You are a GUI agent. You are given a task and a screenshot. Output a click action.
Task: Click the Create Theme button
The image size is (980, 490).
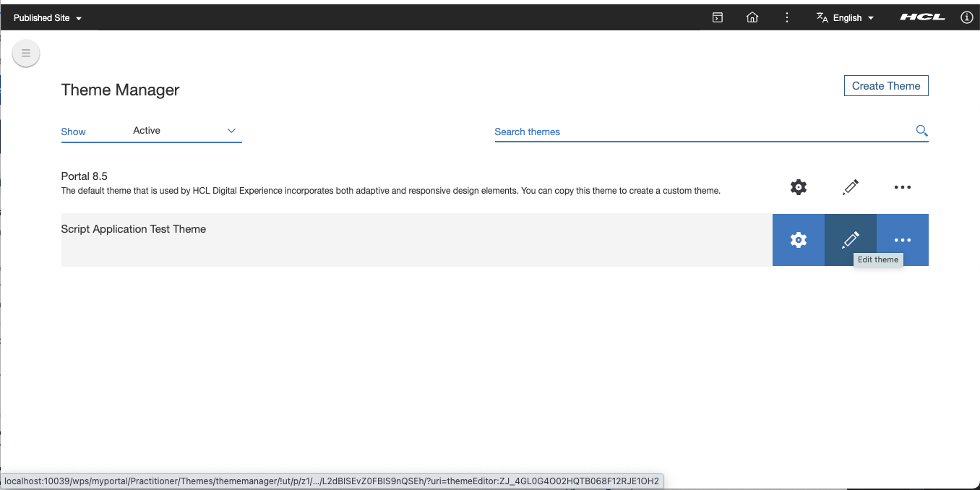pyautogui.click(x=885, y=86)
